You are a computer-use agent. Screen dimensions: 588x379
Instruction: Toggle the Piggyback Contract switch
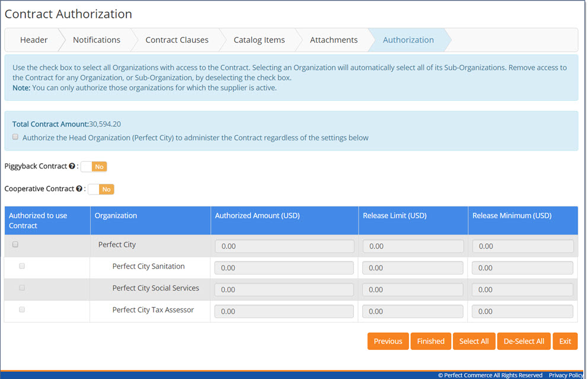[94, 167]
